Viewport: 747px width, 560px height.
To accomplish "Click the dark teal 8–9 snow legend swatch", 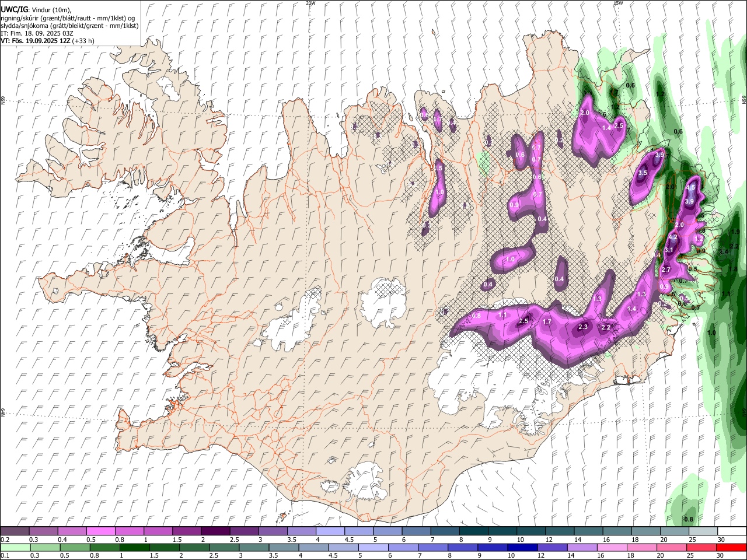I will pyautogui.click(x=474, y=531).
